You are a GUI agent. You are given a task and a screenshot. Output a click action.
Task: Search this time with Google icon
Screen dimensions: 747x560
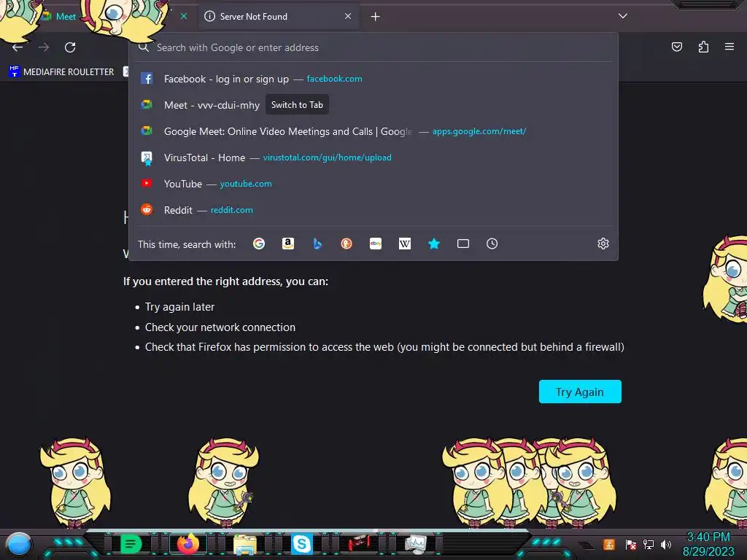click(259, 244)
